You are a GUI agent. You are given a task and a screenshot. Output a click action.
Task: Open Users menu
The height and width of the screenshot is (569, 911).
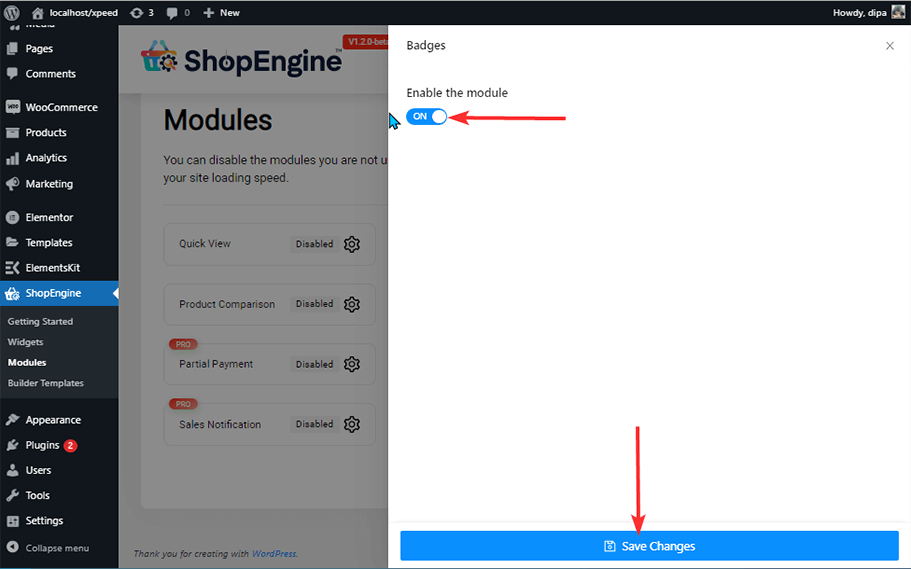pyautogui.click(x=38, y=470)
